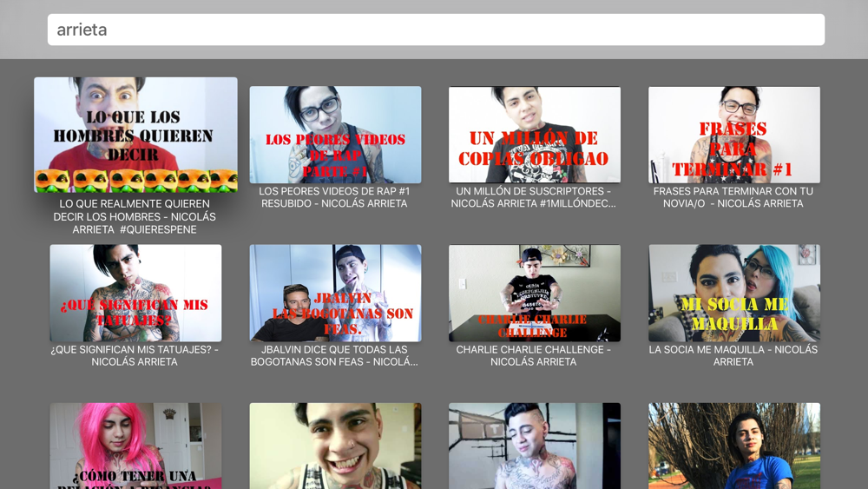Select the smiling close-up face thumbnail

click(335, 446)
